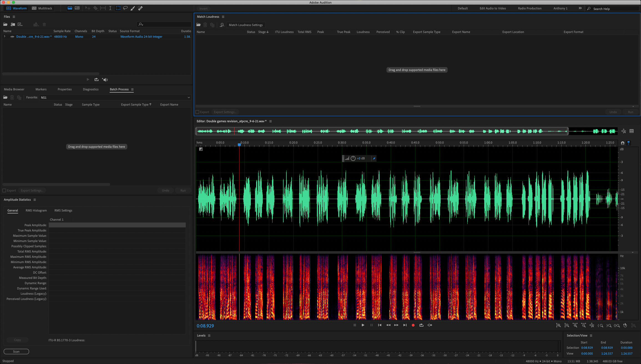Click the Scan button in Amplitude Statistics
641x364 pixels.
16,352
